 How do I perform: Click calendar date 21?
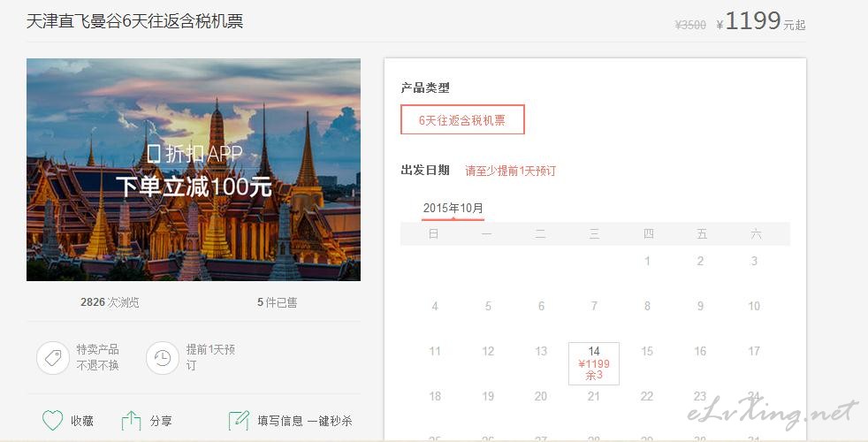click(594, 396)
